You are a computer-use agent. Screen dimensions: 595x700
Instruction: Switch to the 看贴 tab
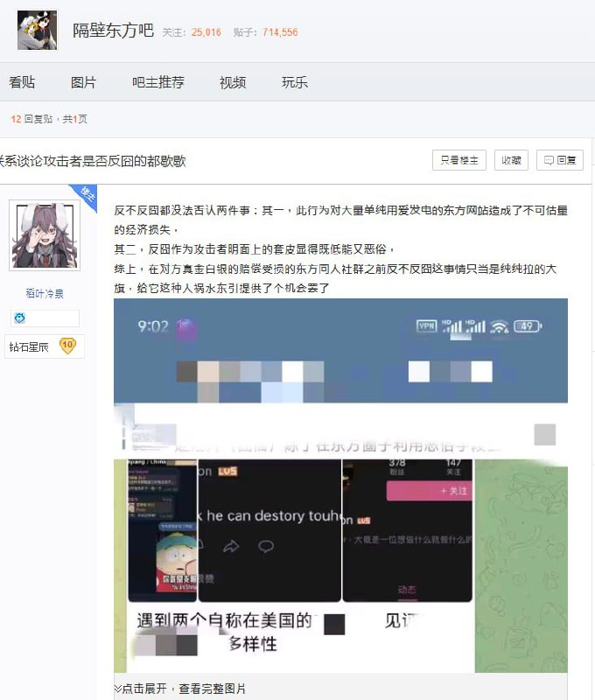(x=22, y=82)
